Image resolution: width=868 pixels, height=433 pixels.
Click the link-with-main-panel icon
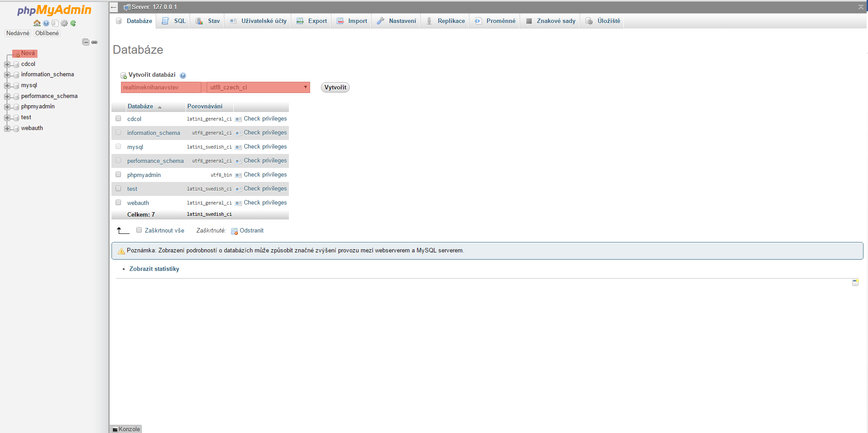tap(94, 42)
